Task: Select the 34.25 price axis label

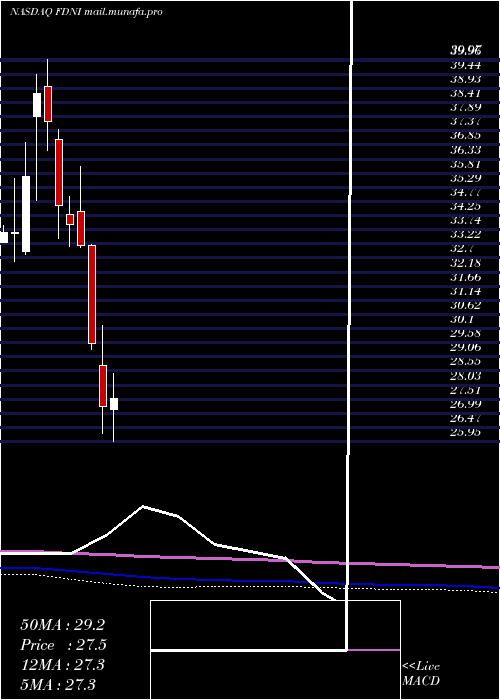Action: pyautogui.click(x=465, y=206)
